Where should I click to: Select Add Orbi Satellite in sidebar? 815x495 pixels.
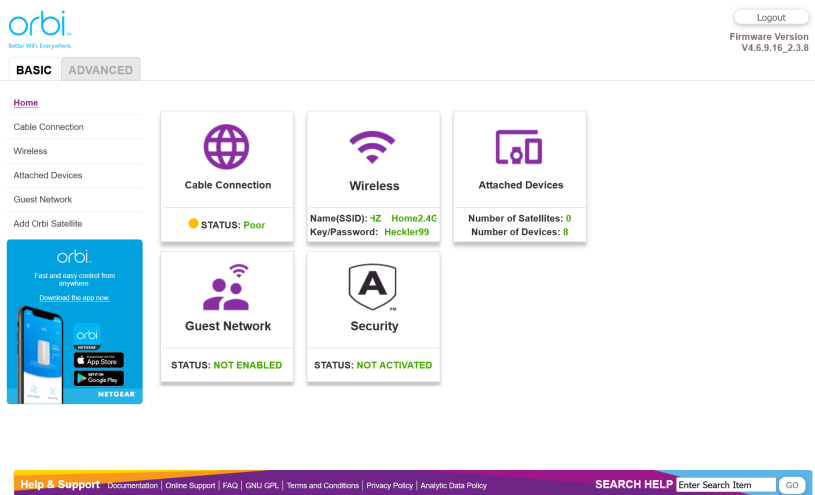point(48,224)
